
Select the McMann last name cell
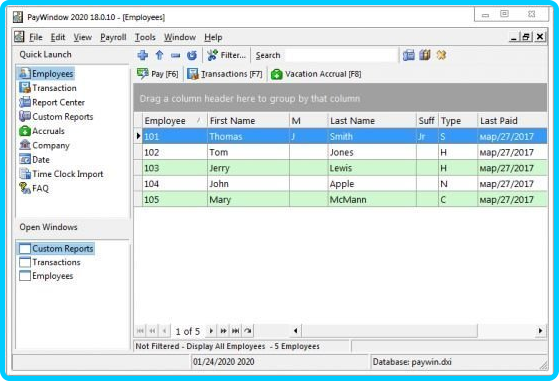click(x=372, y=200)
